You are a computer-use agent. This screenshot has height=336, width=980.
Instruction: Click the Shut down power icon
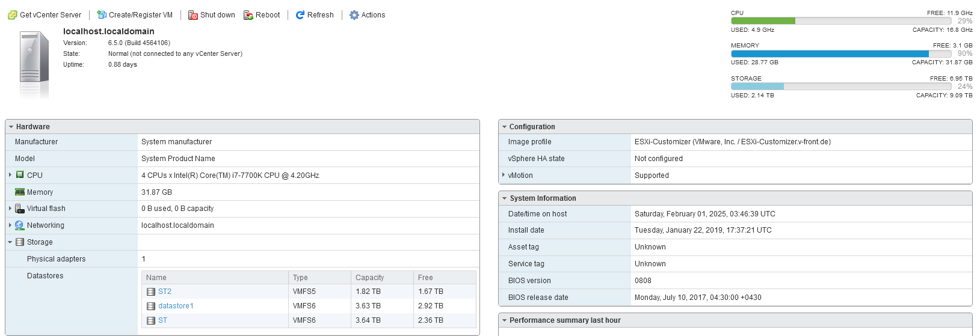coord(193,15)
